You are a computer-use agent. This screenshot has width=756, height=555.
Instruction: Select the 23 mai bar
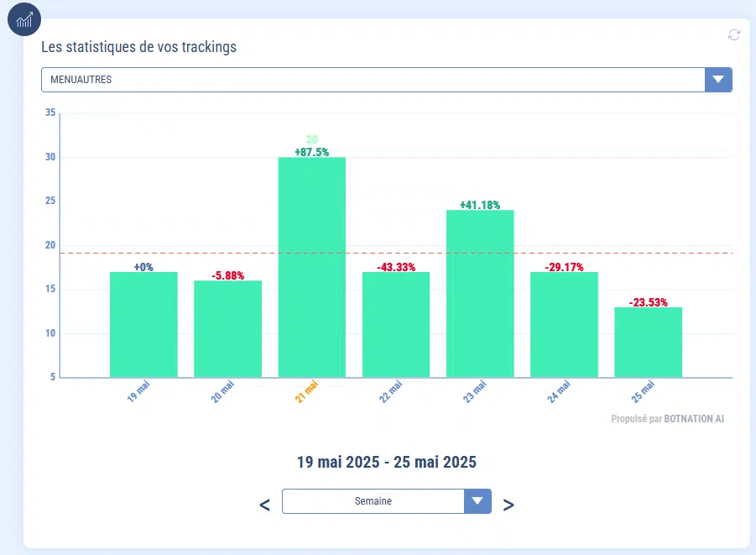click(x=479, y=293)
